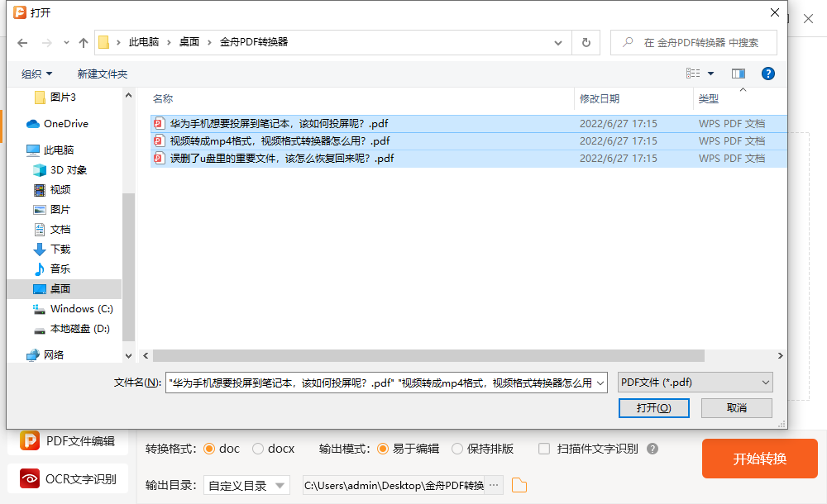
Task: Click the 文件名 input field
Action: coord(380,383)
